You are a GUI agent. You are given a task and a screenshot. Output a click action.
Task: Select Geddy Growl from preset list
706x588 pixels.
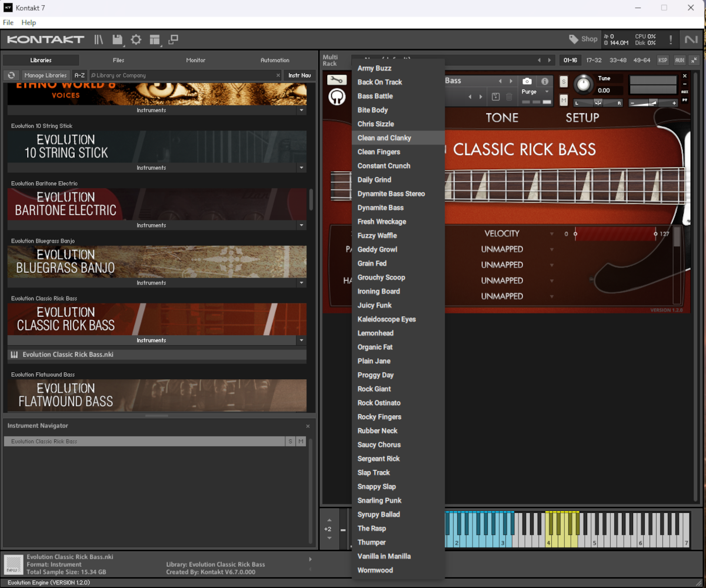point(398,249)
